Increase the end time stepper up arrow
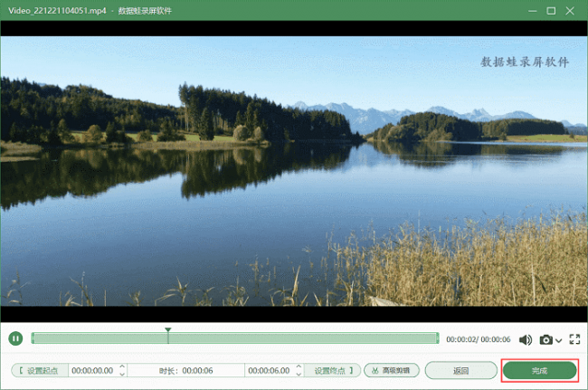The height and width of the screenshot is (390, 588). pos(299,366)
